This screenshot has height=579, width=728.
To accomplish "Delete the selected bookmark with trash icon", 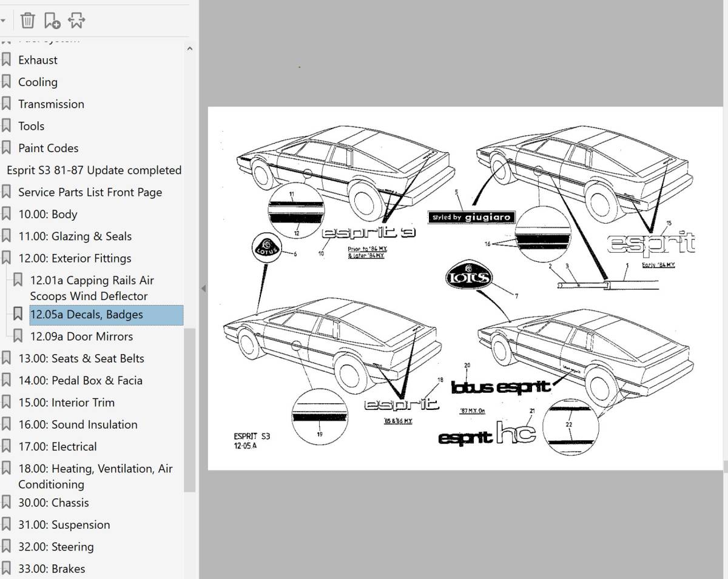I will [28, 21].
